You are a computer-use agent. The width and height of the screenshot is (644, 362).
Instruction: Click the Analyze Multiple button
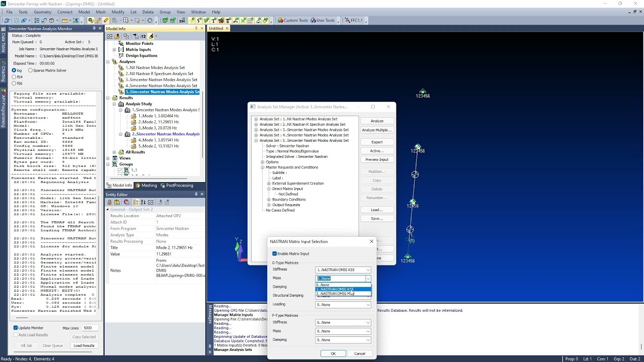[x=377, y=130]
